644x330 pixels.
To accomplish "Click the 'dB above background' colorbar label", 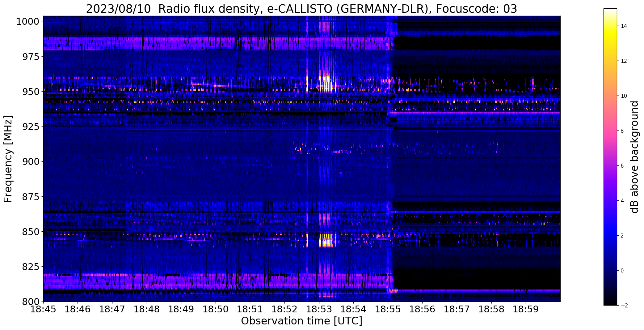I will click(x=635, y=157).
